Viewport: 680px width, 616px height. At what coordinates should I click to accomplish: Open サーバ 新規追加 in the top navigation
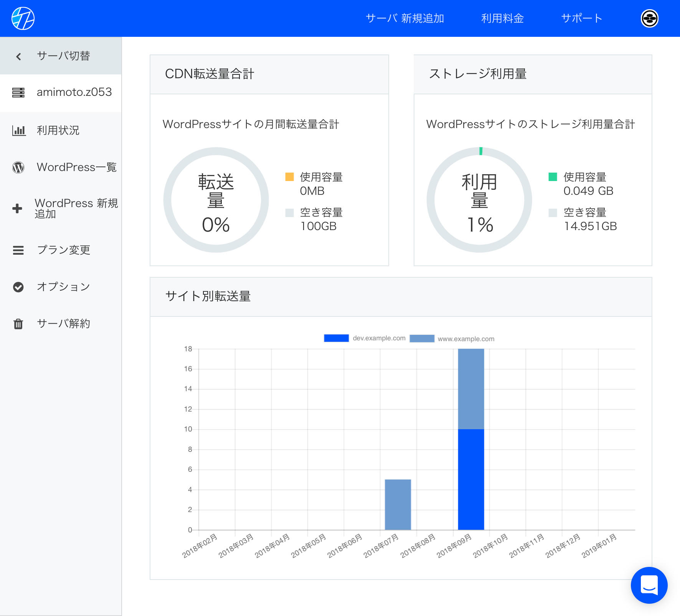point(405,18)
